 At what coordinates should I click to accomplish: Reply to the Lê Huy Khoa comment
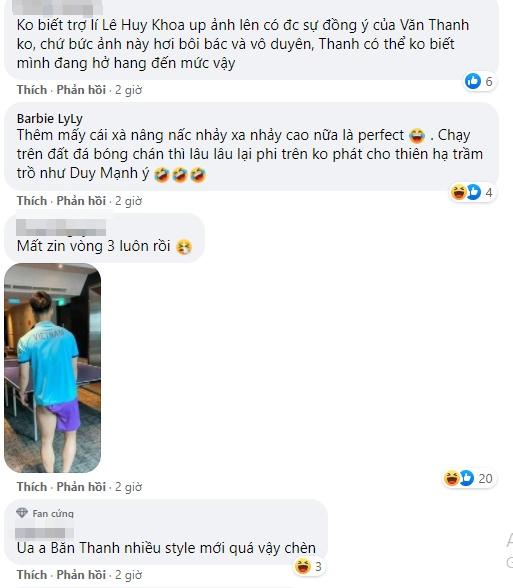click(81, 90)
